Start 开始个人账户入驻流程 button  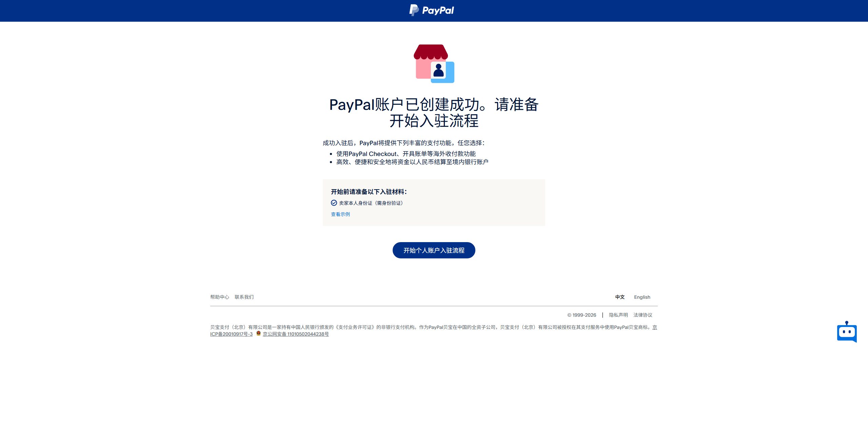click(434, 250)
